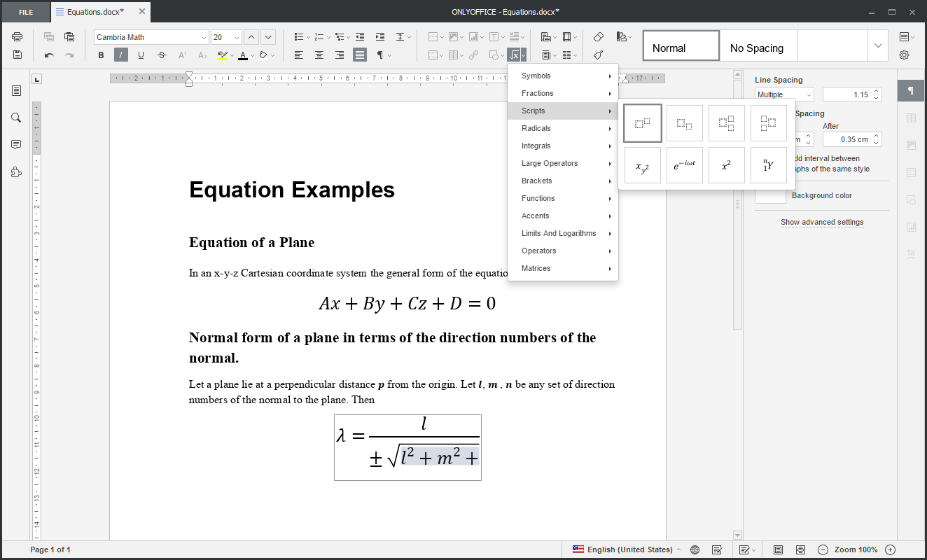Open the Search panel in left sidebar

16,118
